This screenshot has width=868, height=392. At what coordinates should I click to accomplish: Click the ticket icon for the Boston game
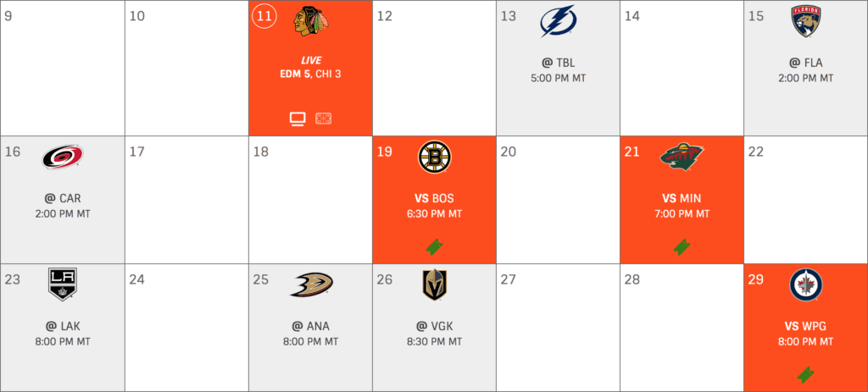click(x=434, y=247)
